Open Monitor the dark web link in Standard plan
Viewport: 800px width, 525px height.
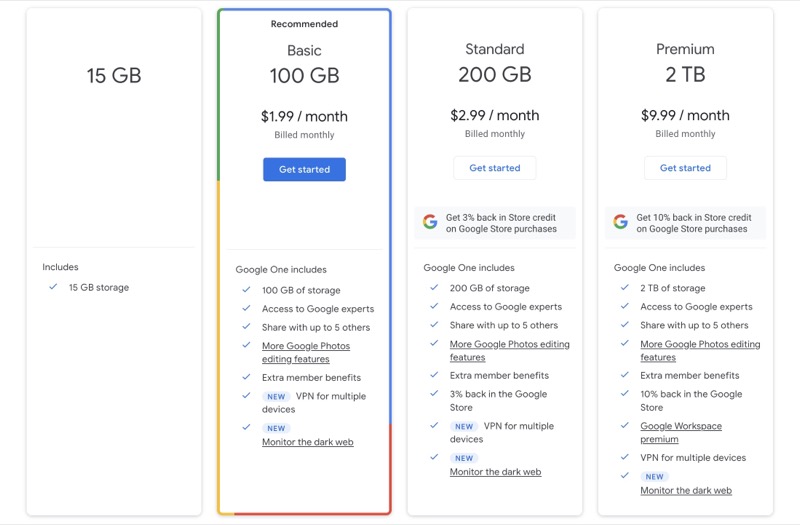[x=495, y=472]
